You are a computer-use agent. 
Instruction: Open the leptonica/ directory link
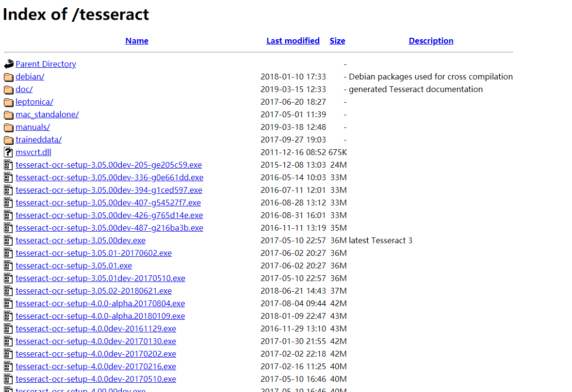[x=34, y=102]
